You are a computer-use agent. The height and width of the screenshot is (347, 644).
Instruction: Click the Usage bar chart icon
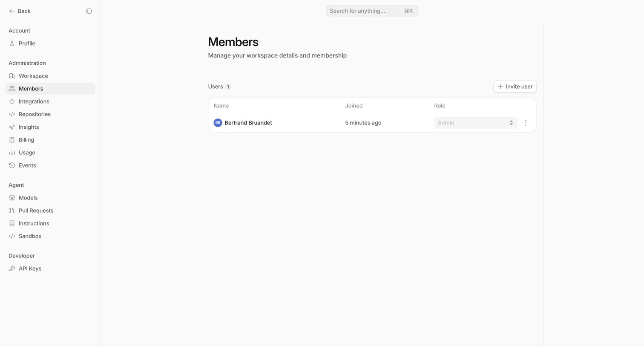12,153
